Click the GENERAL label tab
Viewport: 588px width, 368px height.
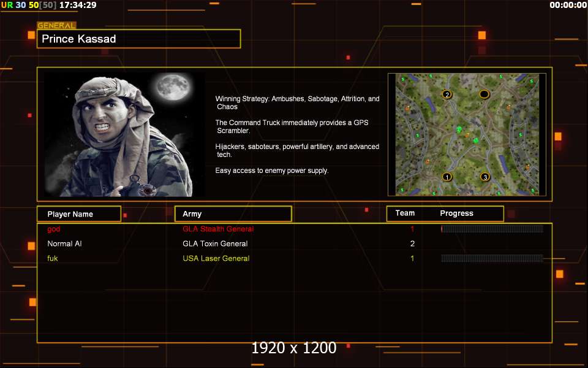coord(56,26)
